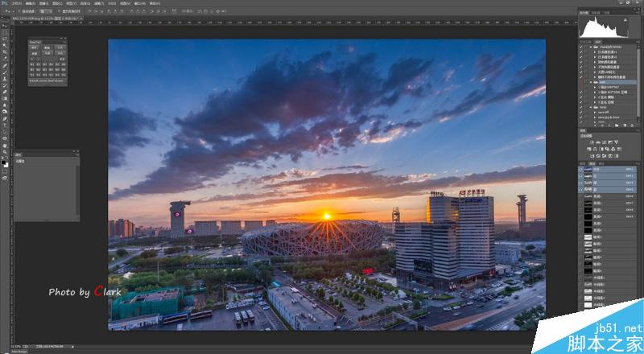Expand the temp action set
644x354 pixels.
(591, 107)
